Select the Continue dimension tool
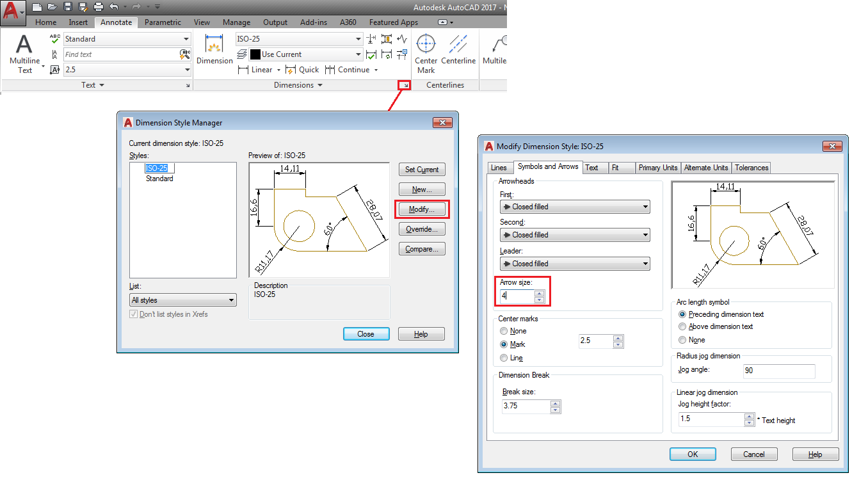Image resolution: width=868 pixels, height=489 pixels. click(348, 70)
